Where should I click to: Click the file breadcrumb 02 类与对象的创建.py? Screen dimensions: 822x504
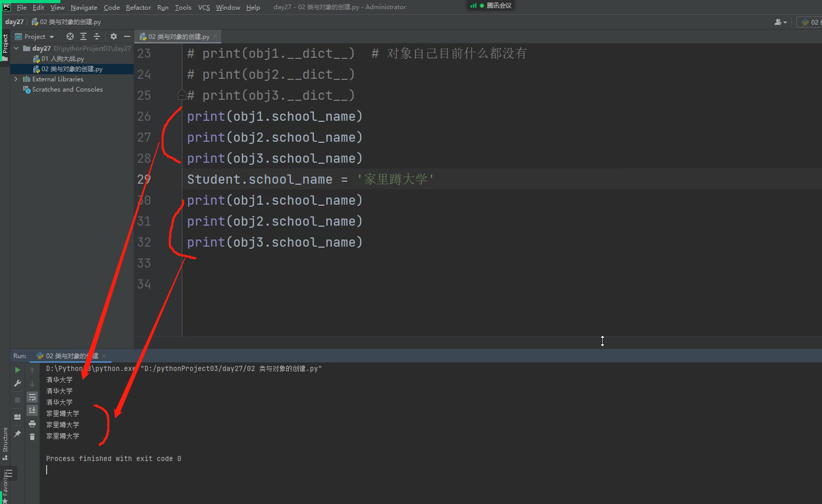coord(66,22)
